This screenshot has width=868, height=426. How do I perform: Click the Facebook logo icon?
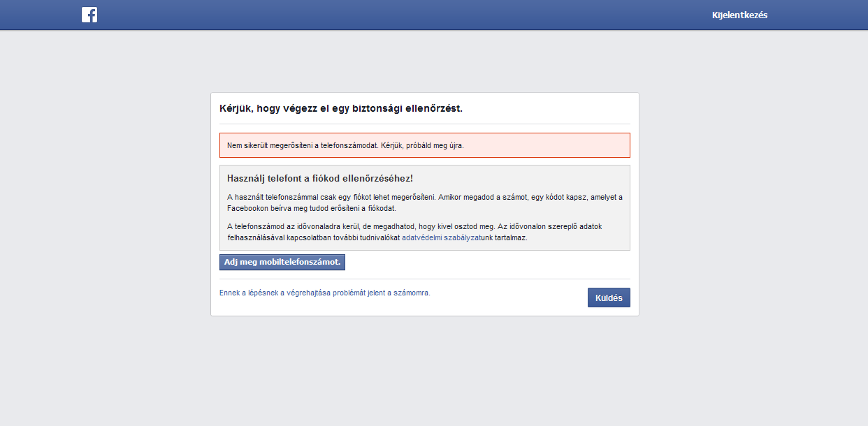[89, 15]
